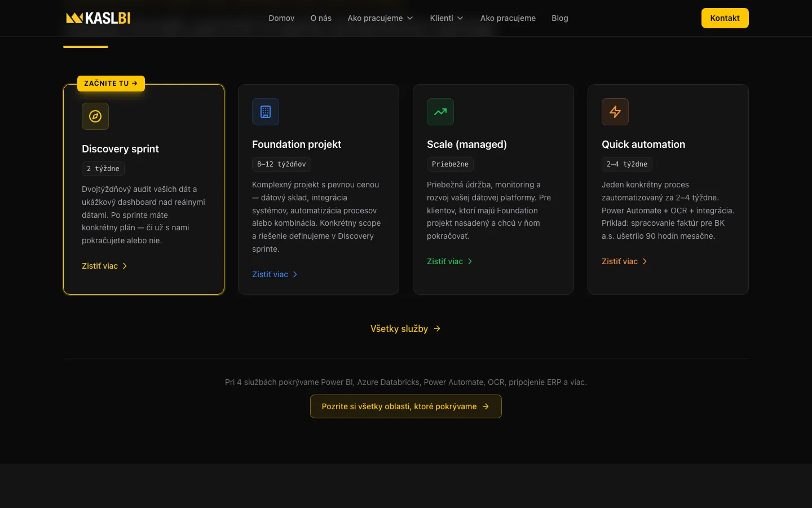Expand the Klienti dropdown menu
Screen dimensions: 812x508
[447, 18]
